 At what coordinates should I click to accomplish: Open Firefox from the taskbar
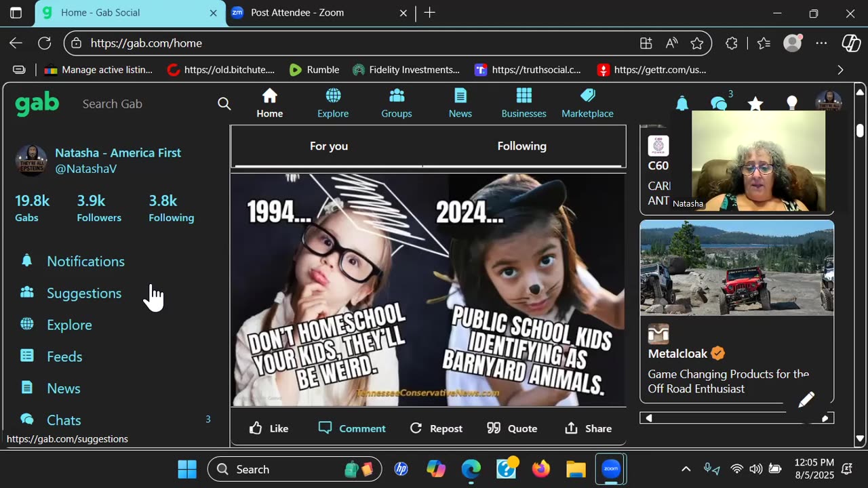click(x=541, y=469)
